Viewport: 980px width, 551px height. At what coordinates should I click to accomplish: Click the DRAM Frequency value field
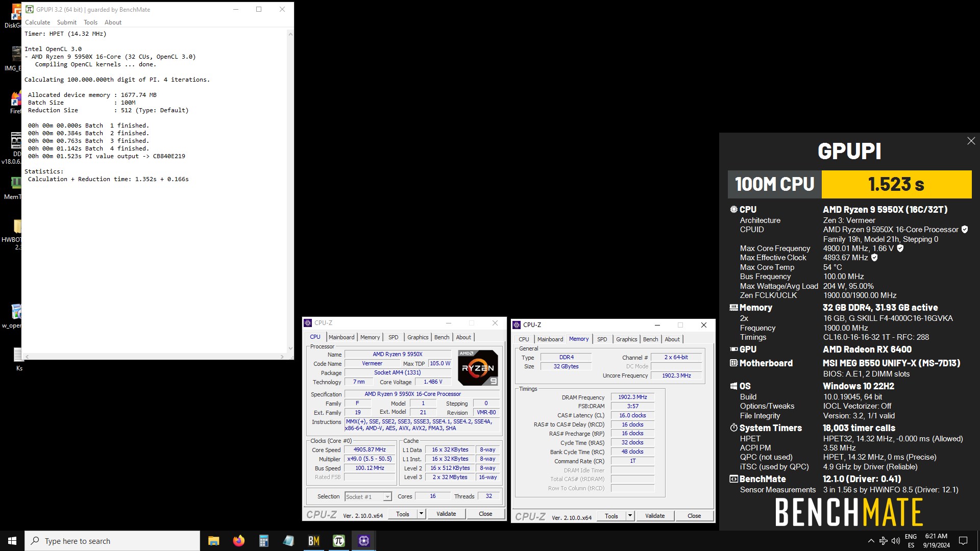pyautogui.click(x=632, y=397)
